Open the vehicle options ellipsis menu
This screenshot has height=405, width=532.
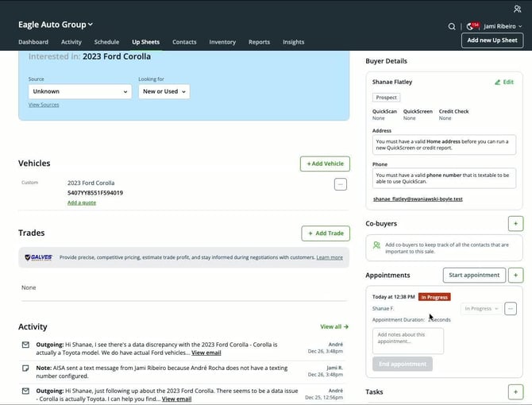tap(341, 184)
